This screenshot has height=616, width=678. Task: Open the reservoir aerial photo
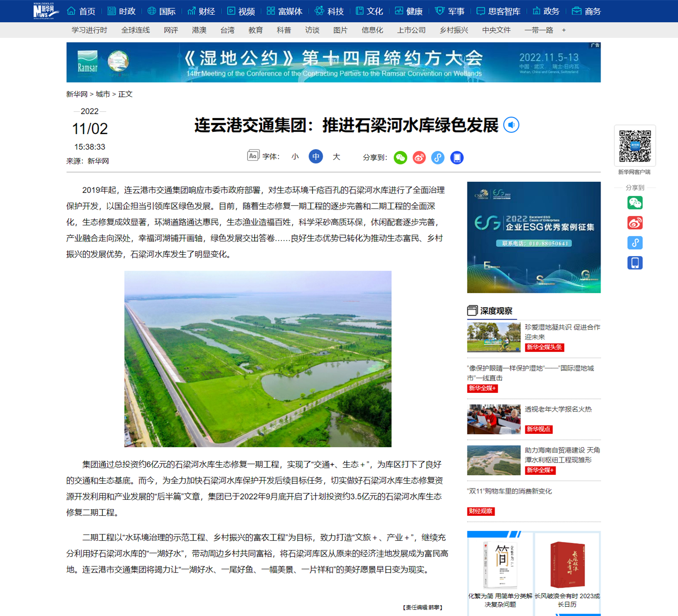(258, 359)
